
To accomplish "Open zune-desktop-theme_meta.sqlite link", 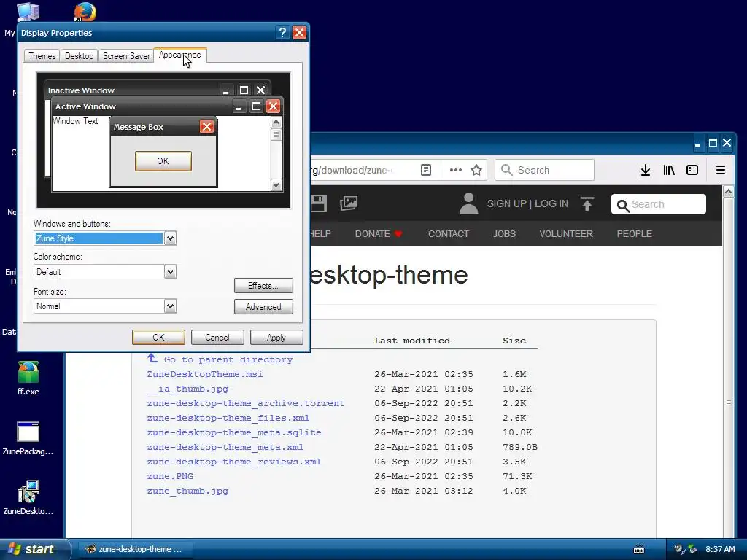I will click(x=234, y=433).
